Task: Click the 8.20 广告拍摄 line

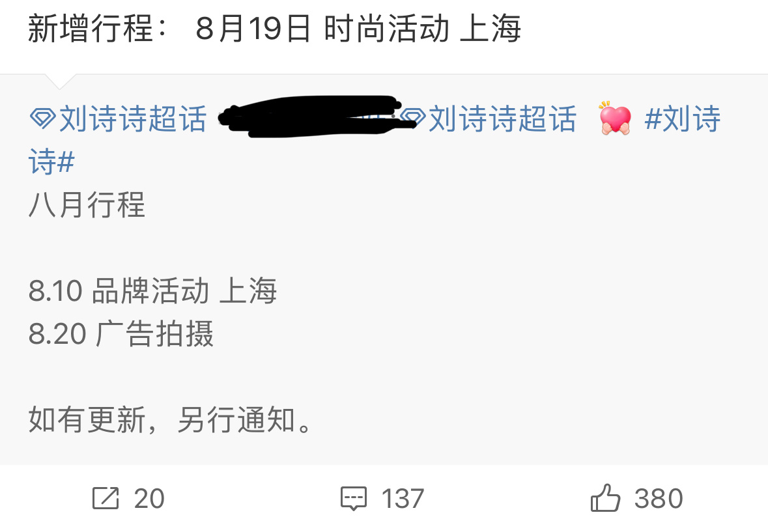Action: pos(121,333)
